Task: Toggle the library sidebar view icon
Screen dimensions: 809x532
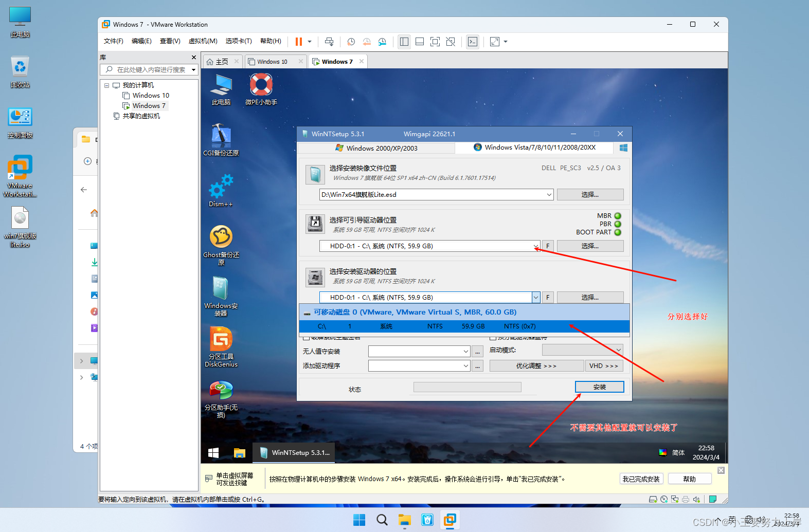Action: tap(404, 42)
